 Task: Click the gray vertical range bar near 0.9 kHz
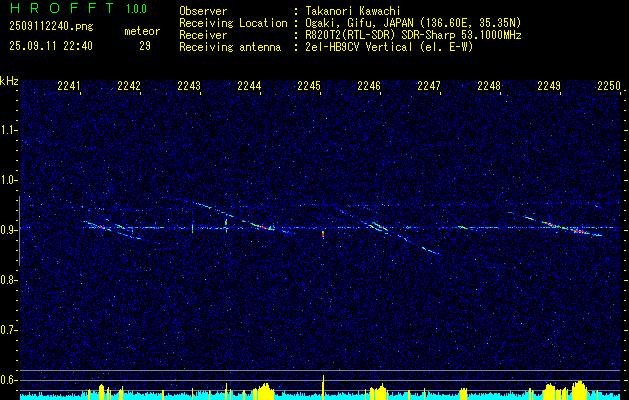click(19, 231)
